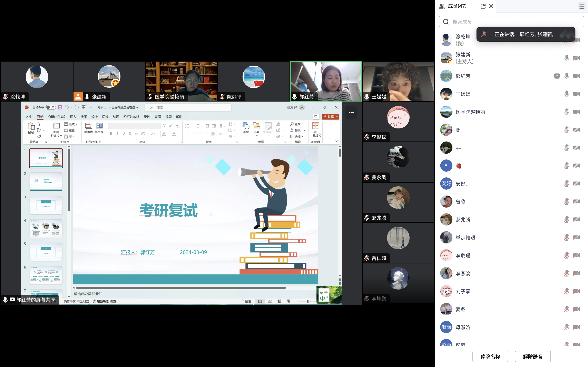Toggle 王媛媛's microphone in member list
The width and height of the screenshot is (588, 367).
(566, 94)
